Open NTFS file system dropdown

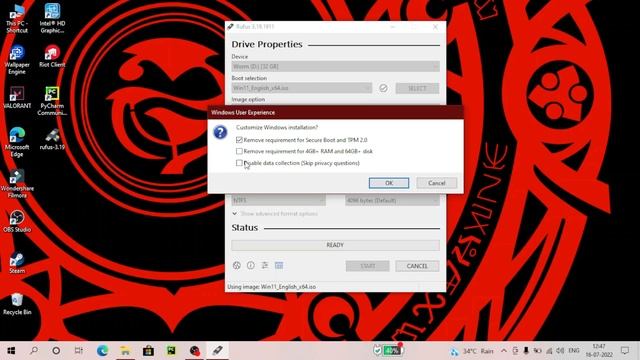[278, 200]
